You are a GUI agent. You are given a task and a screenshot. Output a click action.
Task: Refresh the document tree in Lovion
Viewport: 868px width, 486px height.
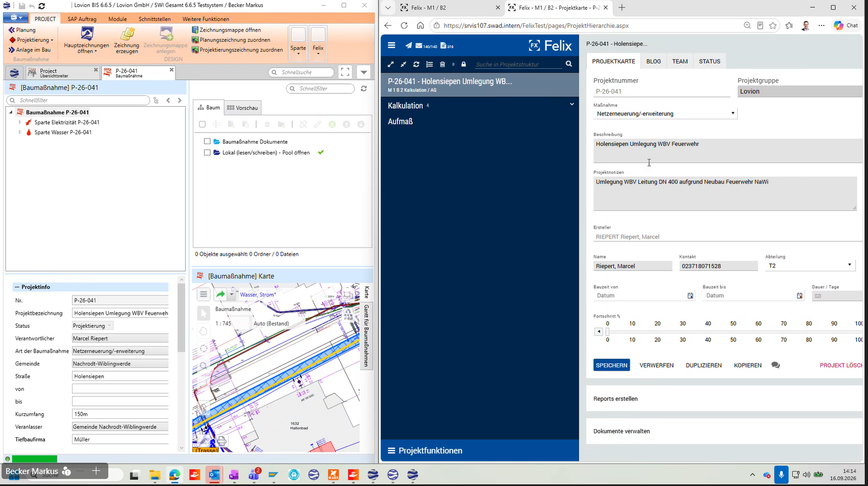click(364, 88)
